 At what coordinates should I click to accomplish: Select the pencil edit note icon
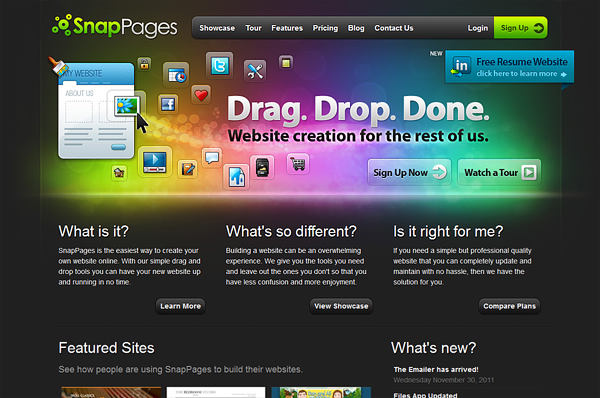188,169
